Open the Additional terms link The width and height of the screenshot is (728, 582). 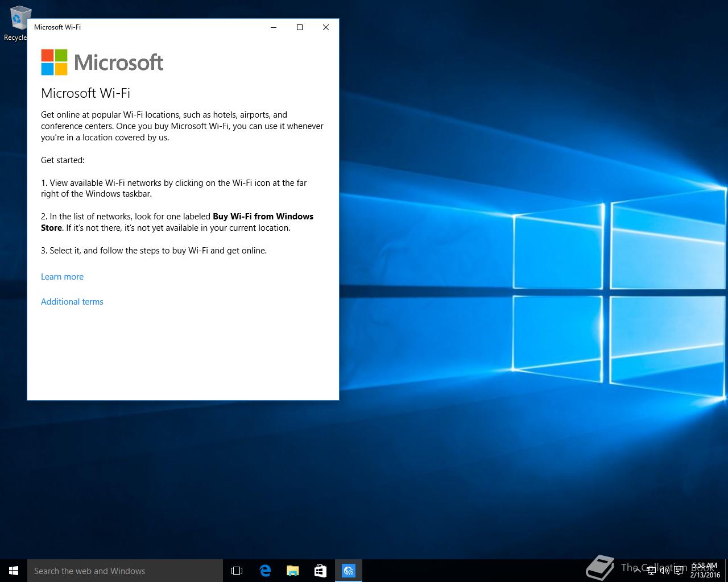point(72,302)
